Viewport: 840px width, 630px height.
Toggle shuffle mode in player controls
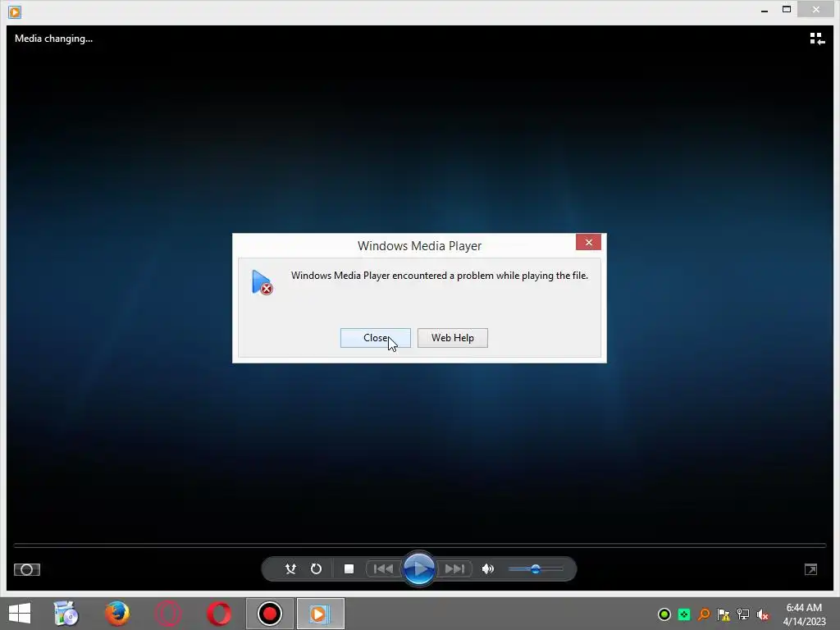click(x=290, y=569)
